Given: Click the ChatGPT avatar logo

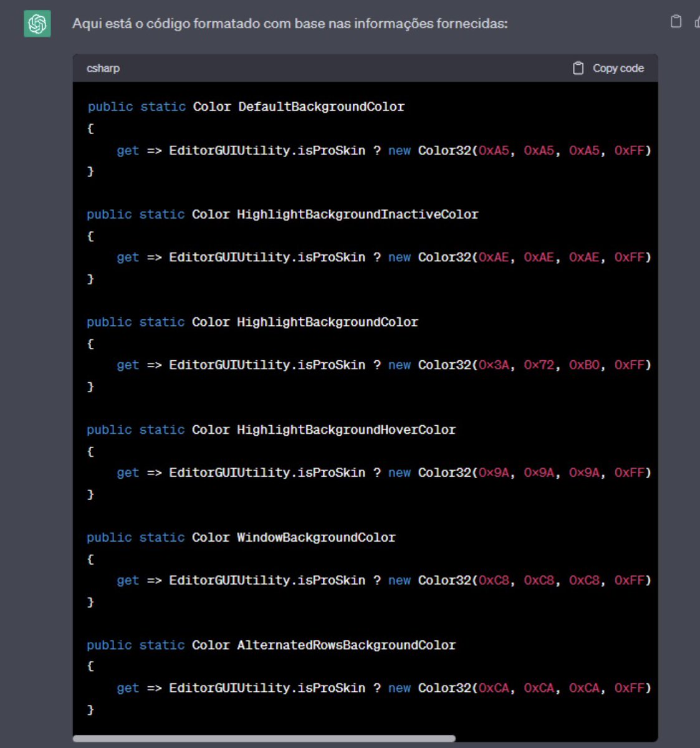Looking at the screenshot, I should tap(37, 24).
